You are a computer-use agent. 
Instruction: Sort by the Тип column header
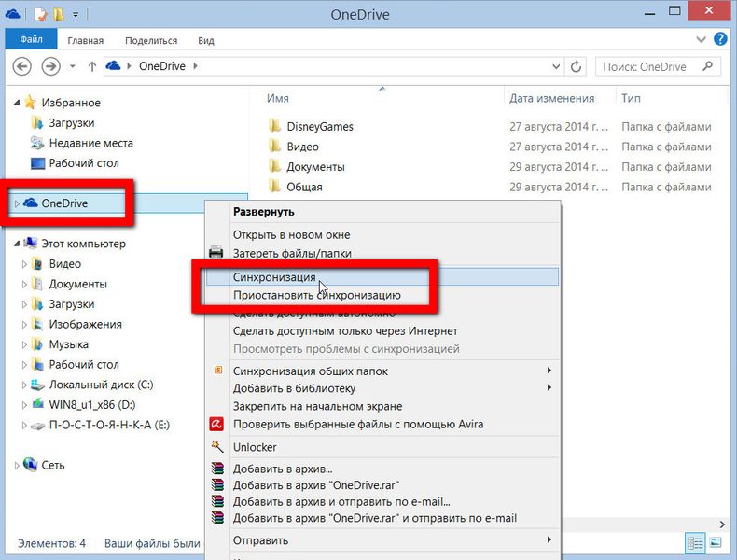click(631, 98)
